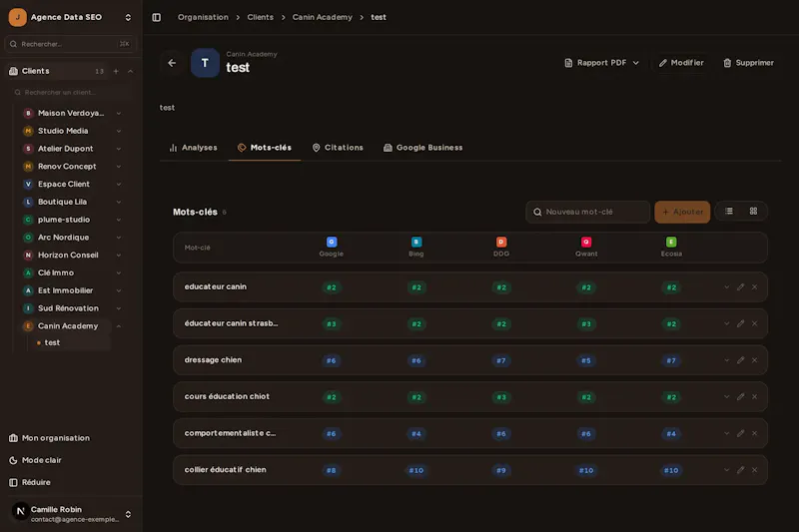Open the Horizon Conseil client
The height and width of the screenshot is (532, 799).
coord(68,256)
